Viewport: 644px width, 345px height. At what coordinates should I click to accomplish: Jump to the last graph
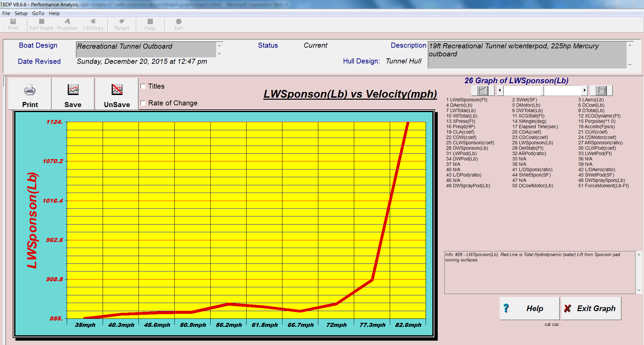click(x=601, y=90)
